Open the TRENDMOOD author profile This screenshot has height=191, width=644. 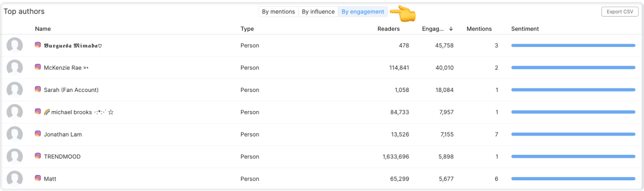(x=62, y=156)
